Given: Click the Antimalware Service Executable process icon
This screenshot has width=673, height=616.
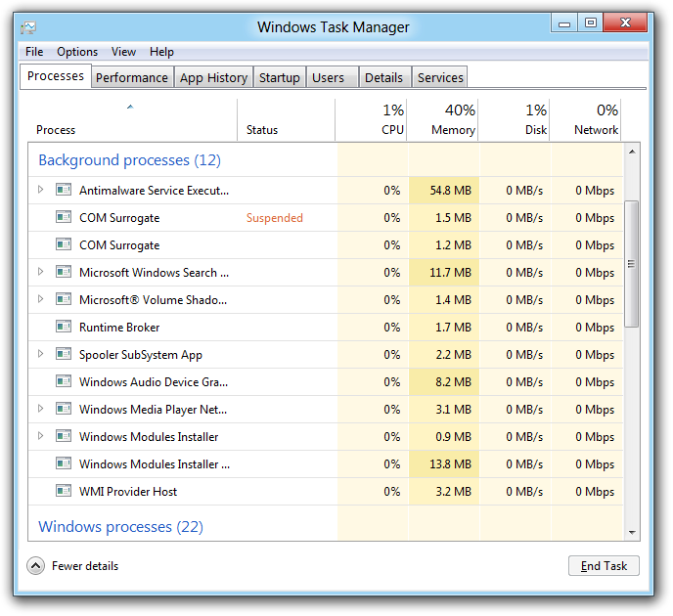Looking at the screenshot, I should click(64, 191).
